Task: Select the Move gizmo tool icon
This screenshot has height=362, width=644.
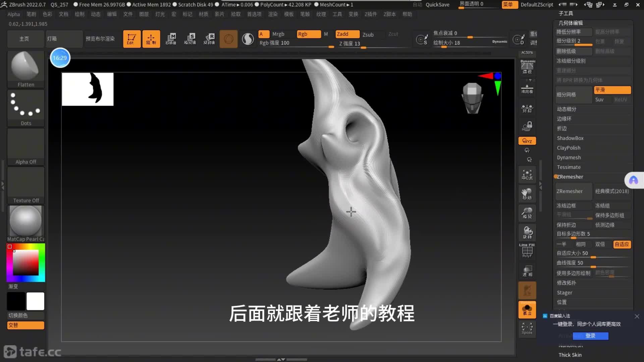Action: click(171, 39)
